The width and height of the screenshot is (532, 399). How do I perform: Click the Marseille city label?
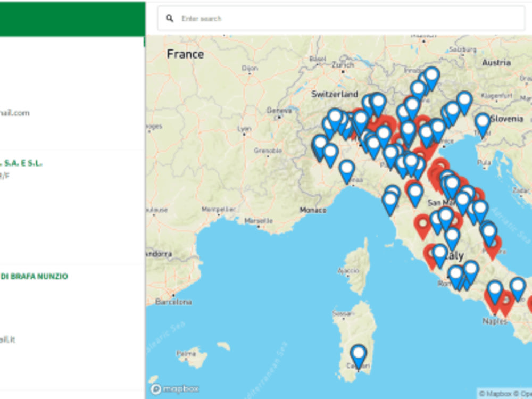(259, 221)
